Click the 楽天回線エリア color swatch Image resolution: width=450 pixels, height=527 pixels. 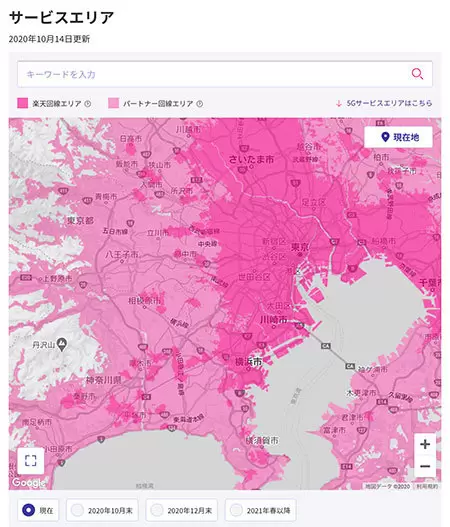pos(23,103)
